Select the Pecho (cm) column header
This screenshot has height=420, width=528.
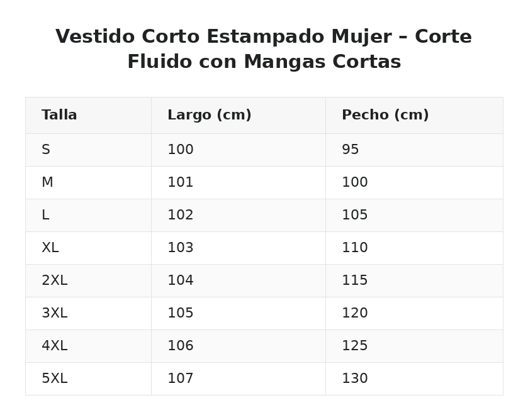[414, 116]
